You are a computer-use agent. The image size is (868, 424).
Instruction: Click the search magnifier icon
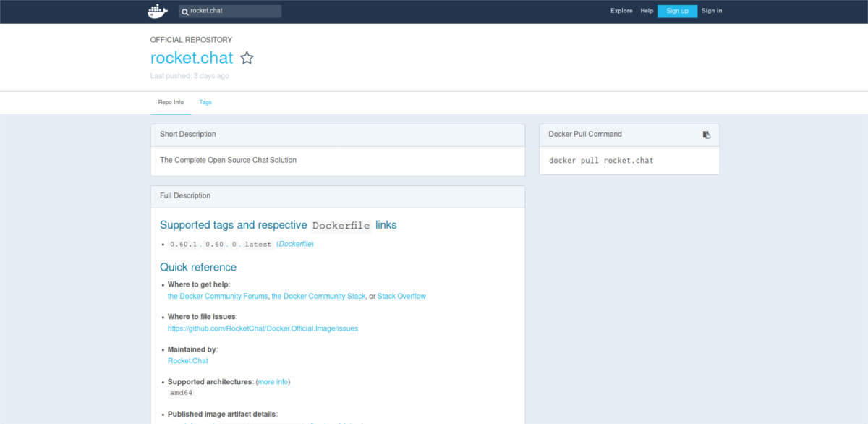pos(185,12)
